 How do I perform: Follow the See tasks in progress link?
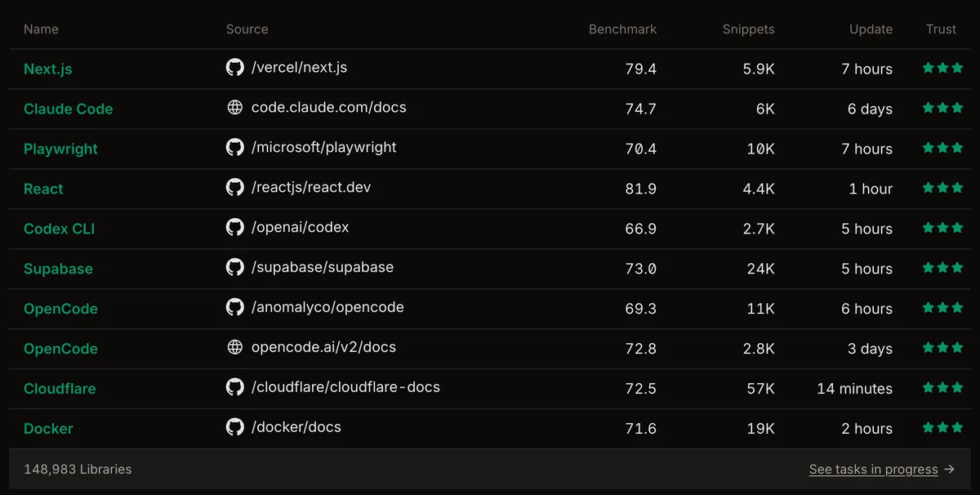click(x=873, y=469)
